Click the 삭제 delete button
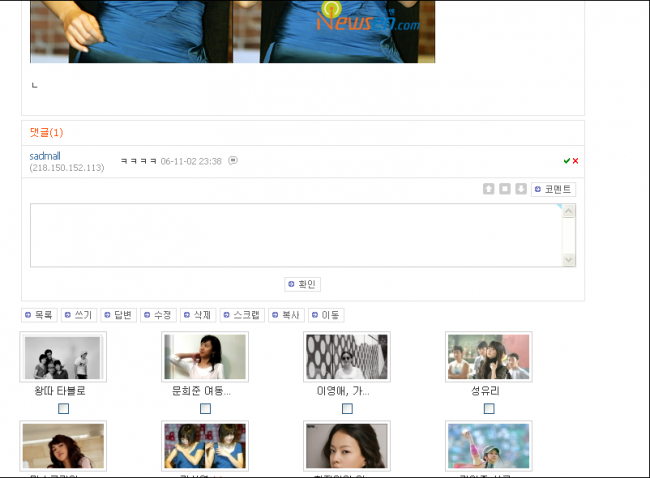 click(197, 315)
